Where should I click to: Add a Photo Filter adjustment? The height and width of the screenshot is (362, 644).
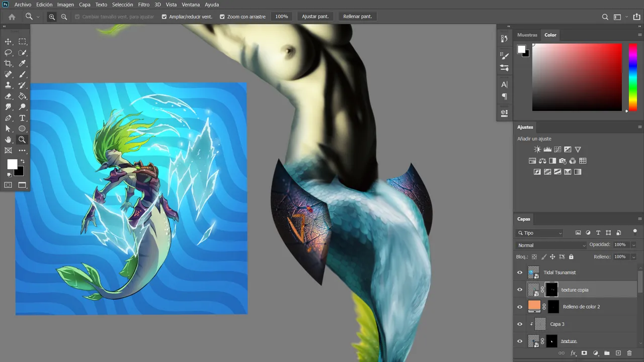pyautogui.click(x=562, y=161)
